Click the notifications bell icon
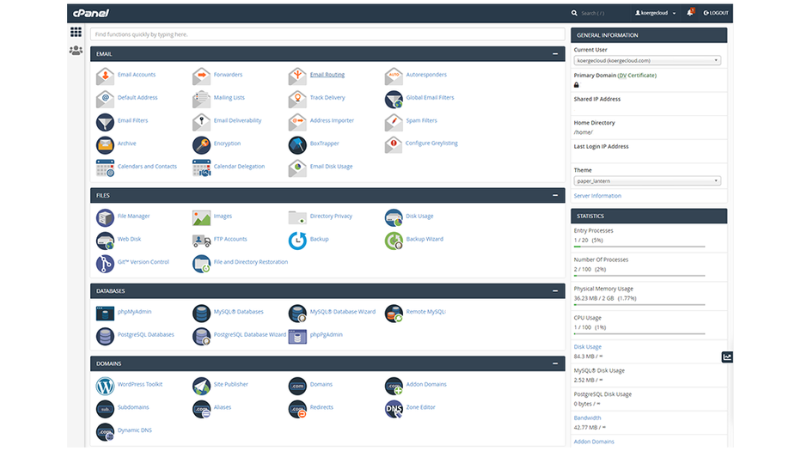The image size is (800, 450). pos(692,13)
